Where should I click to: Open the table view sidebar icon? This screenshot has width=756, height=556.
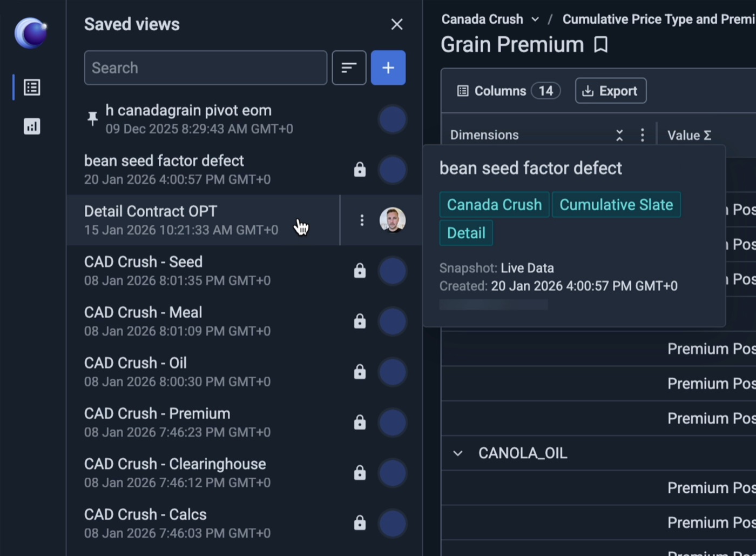point(32,88)
